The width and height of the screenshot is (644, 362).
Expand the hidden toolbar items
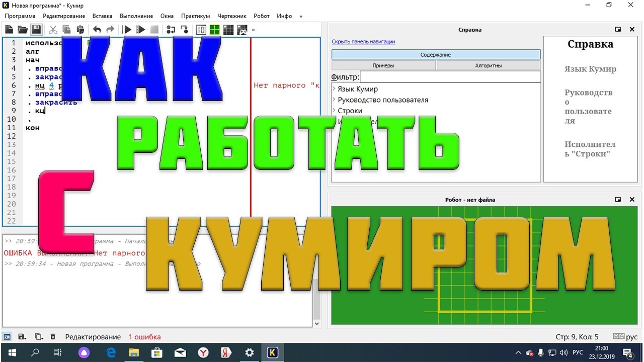point(253,30)
